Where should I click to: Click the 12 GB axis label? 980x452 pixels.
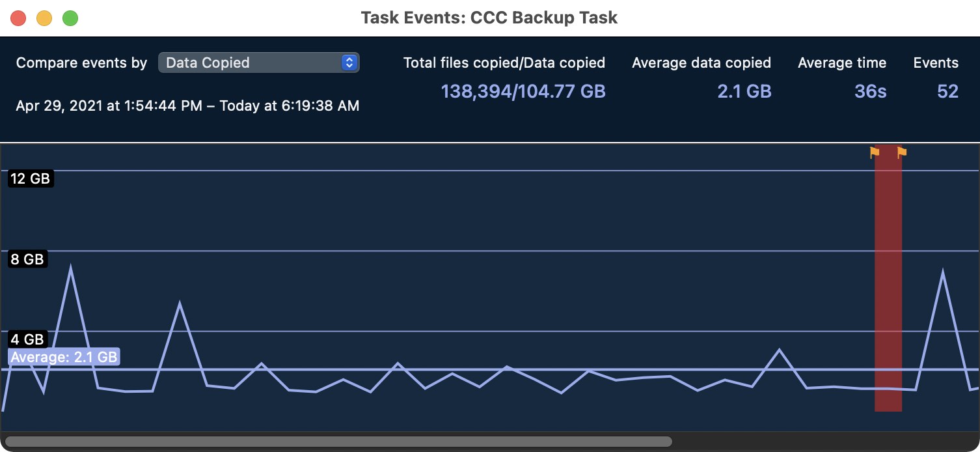tap(31, 178)
